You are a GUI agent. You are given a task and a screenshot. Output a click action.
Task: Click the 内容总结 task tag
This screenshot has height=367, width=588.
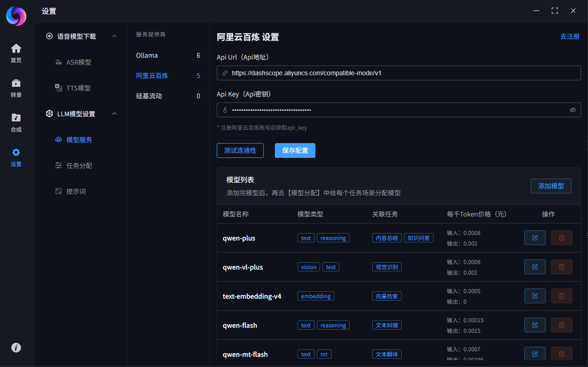pyautogui.click(x=387, y=238)
